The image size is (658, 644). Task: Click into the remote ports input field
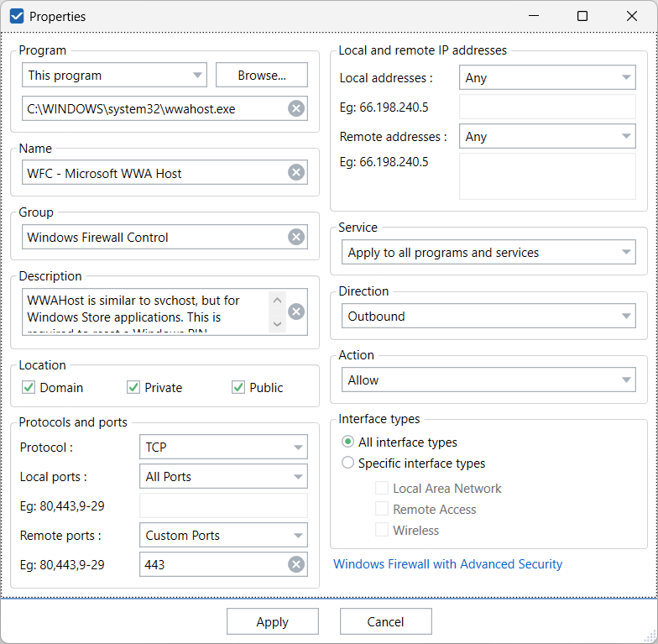click(214, 565)
